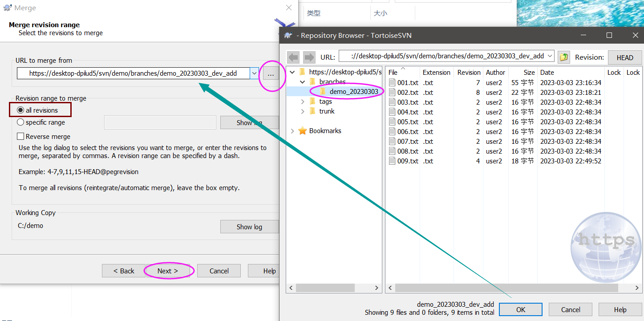Open Help in the Repository Browser
The image size is (644, 321).
pos(620,309)
